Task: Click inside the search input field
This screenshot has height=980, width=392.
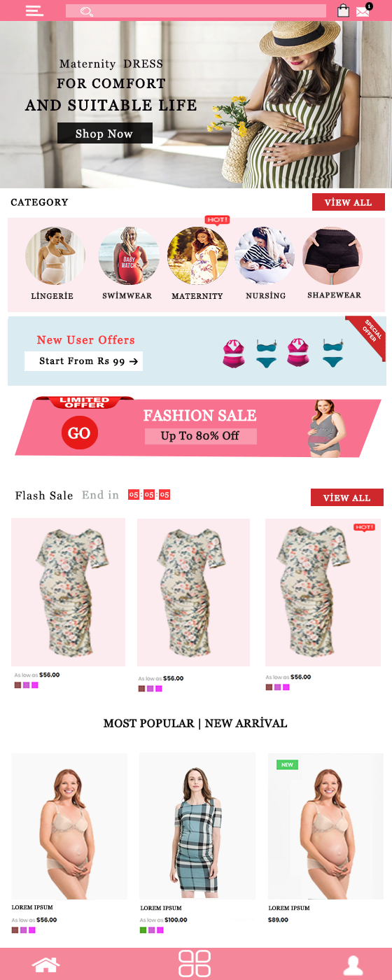Action: pos(196,11)
